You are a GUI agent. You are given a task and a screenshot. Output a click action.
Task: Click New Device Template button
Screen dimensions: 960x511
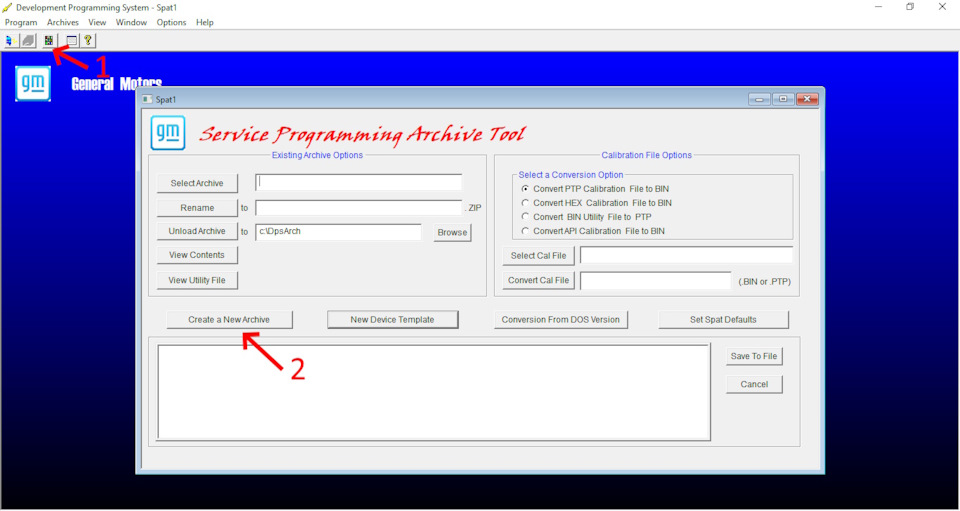coord(392,319)
